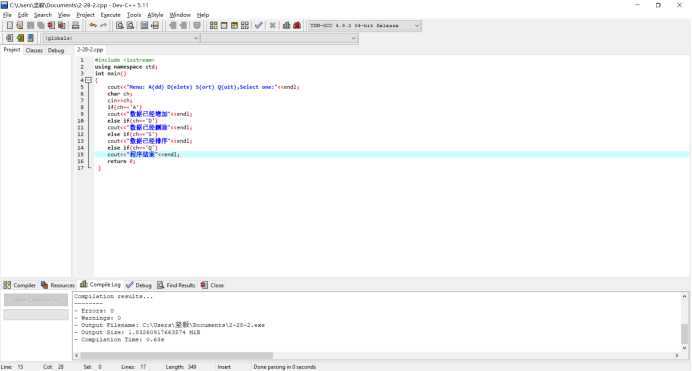Click line number 10 in the gutter
This screenshot has width=692, height=371.
[80, 120]
